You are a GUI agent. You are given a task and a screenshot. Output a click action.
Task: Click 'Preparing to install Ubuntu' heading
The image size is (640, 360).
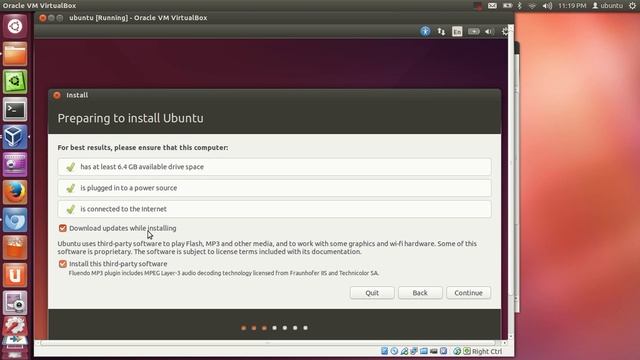click(x=131, y=118)
